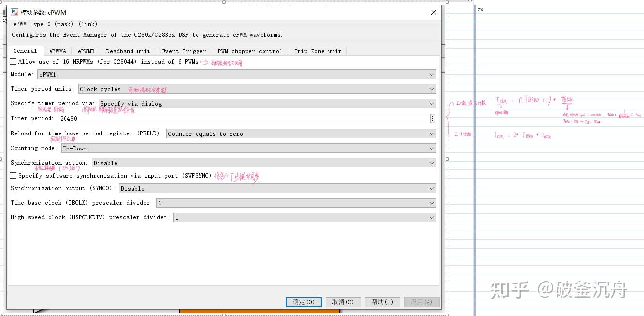This screenshot has width=644, height=316.
Task: Open HSPCLKDIV prescaler divider dropdown
Action: tap(305, 218)
